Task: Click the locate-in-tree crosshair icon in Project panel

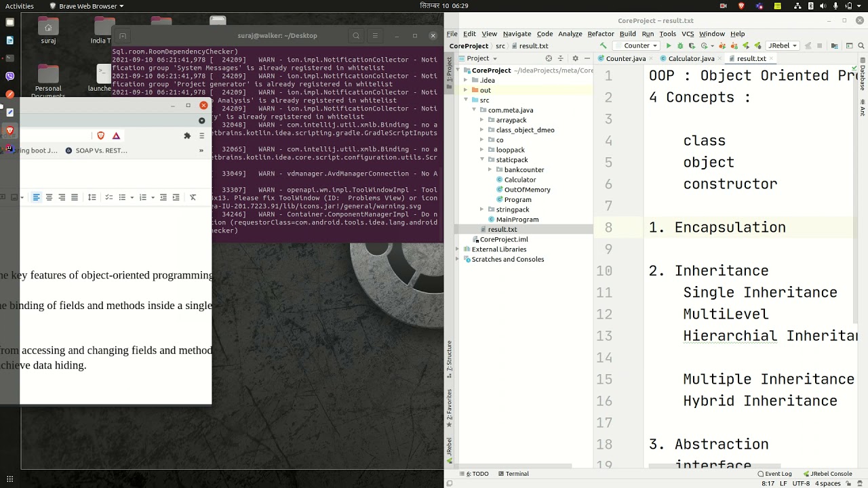Action: (549, 58)
